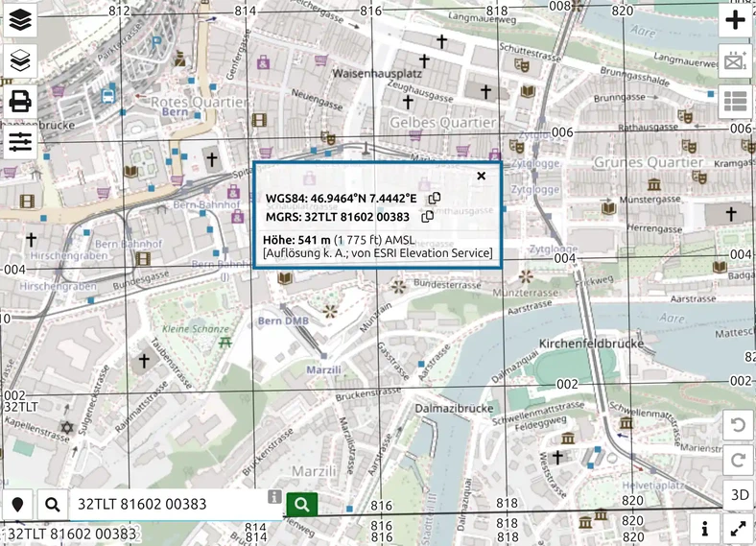This screenshot has height=546, width=756.
Task: Click the cinema film icon on Neuengasse
Action: 259,120
